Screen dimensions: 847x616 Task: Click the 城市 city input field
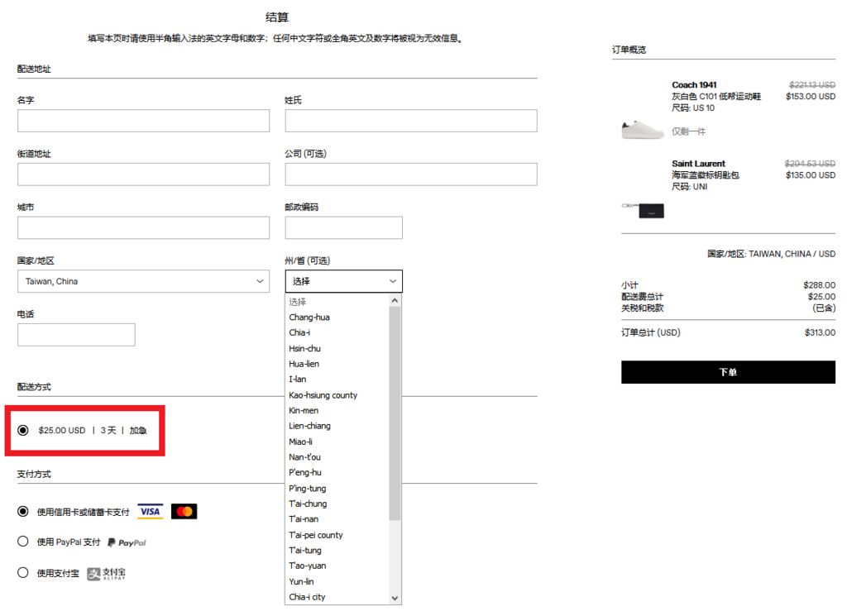[x=143, y=228]
